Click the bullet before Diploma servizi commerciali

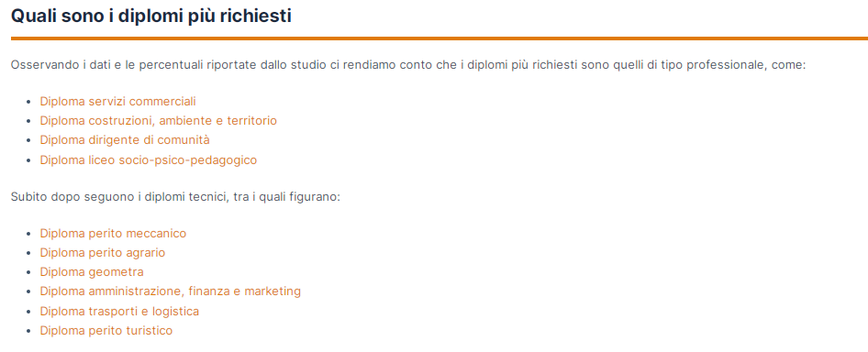[x=28, y=102]
